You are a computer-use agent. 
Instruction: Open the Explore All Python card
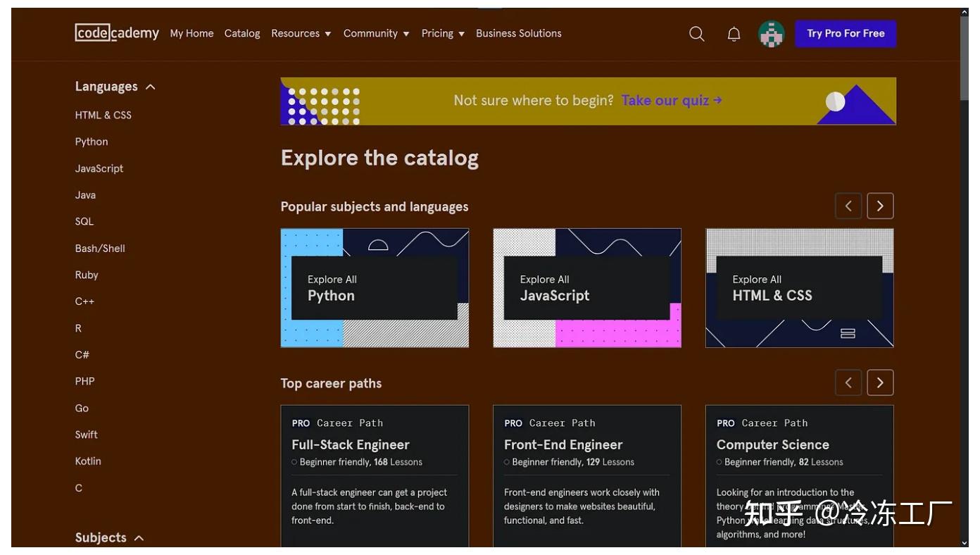click(375, 287)
